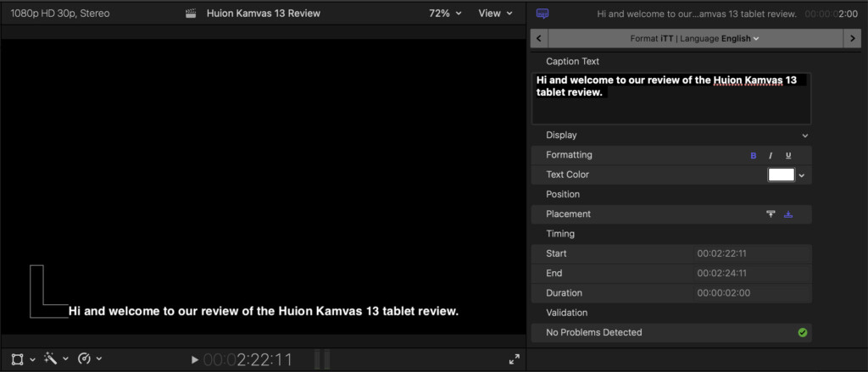
Task: Click the Start timecode field
Action: pos(752,253)
